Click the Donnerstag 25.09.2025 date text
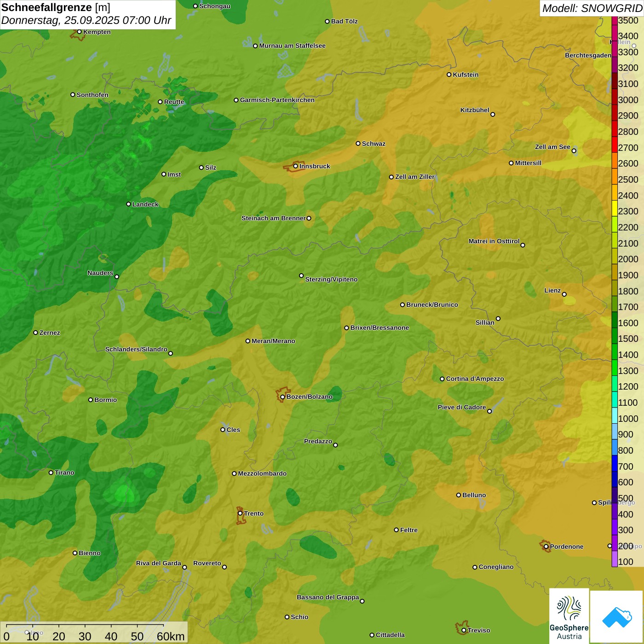This screenshot has width=644, height=644. coord(86,21)
